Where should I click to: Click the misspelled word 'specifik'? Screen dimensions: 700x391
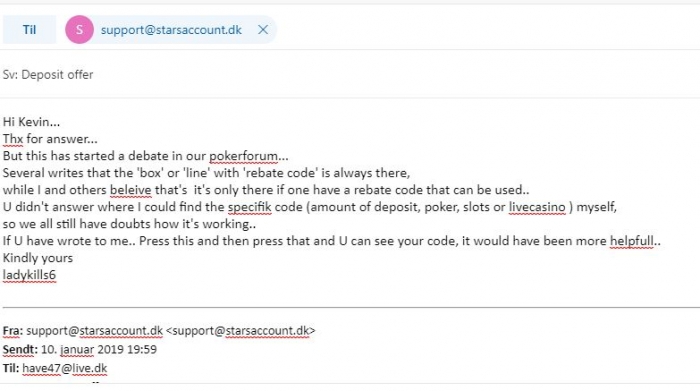tap(250, 207)
